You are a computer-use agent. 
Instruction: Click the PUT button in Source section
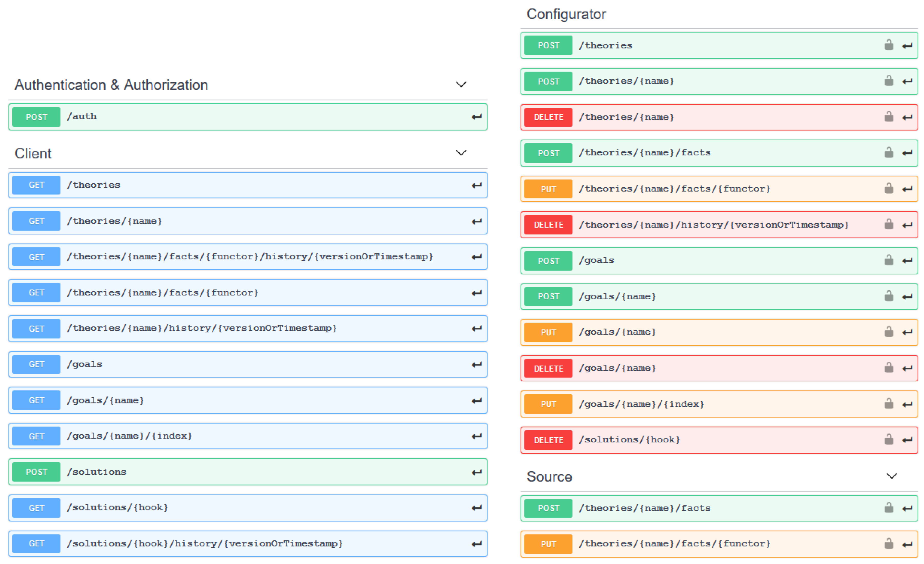pos(548,544)
